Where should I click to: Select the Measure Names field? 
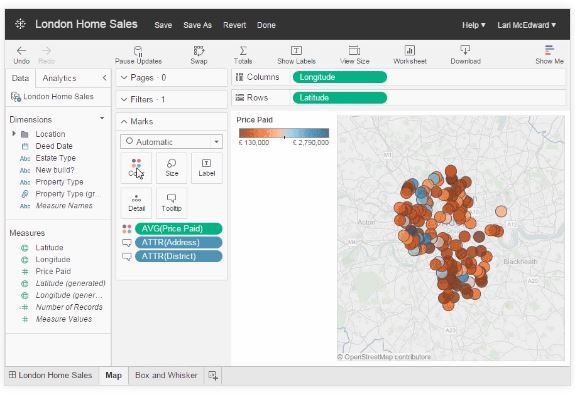(x=64, y=206)
